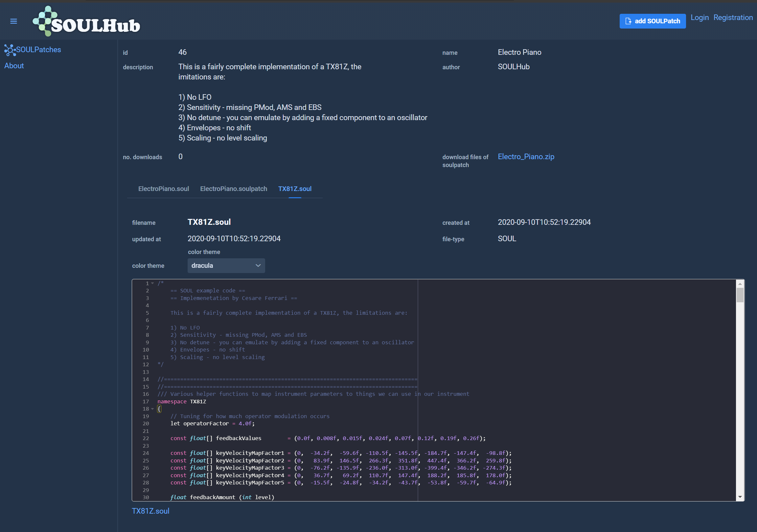Select the TX81Z.soul tab
The image size is (757, 532).
pyautogui.click(x=295, y=189)
